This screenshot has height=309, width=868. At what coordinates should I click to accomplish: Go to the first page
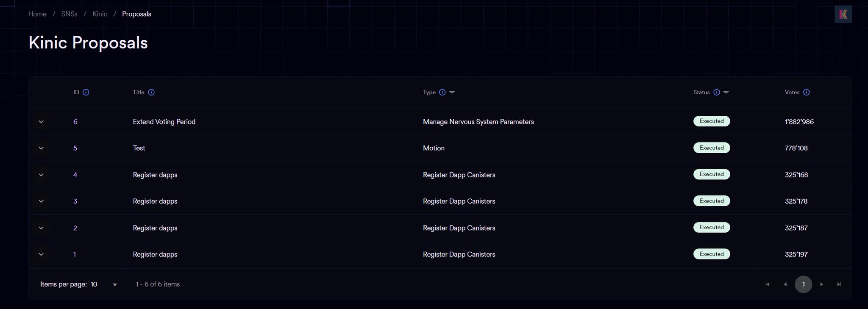coord(768,284)
